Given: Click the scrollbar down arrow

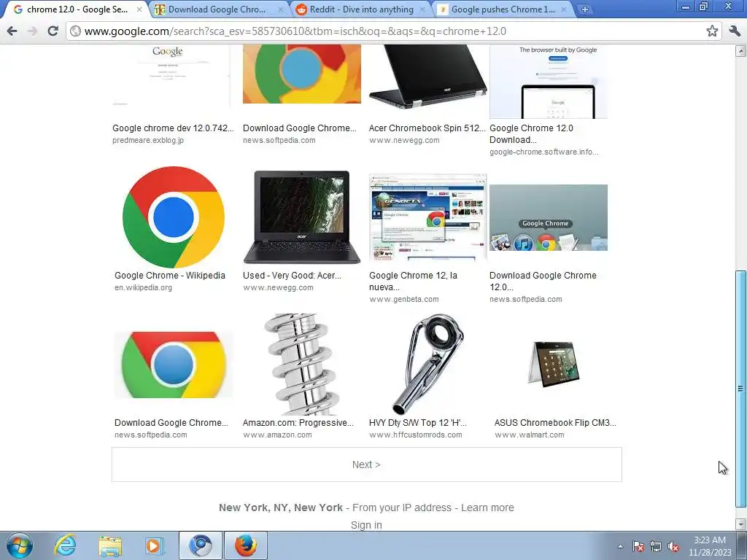Looking at the screenshot, I should [x=741, y=524].
